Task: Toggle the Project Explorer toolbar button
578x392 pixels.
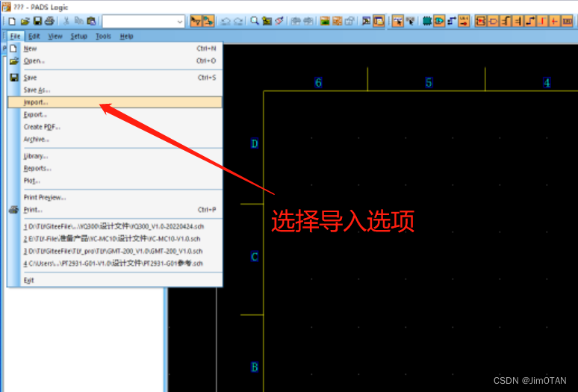Action: coord(379,22)
